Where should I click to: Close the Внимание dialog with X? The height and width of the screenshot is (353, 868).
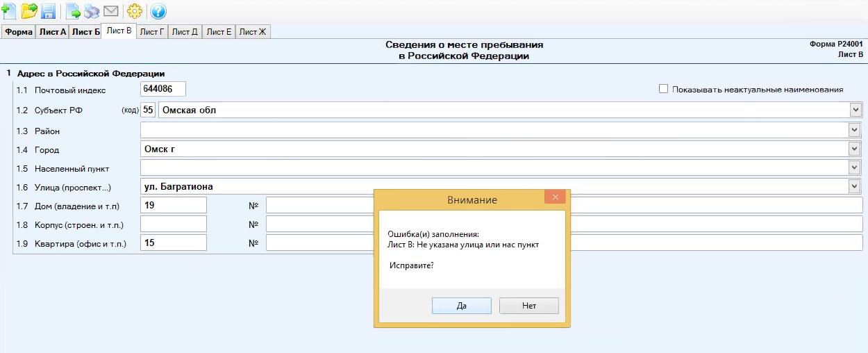(555, 198)
